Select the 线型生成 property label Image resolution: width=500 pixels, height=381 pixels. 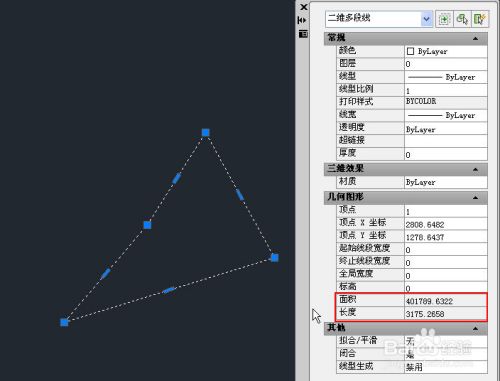[x=356, y=366]
